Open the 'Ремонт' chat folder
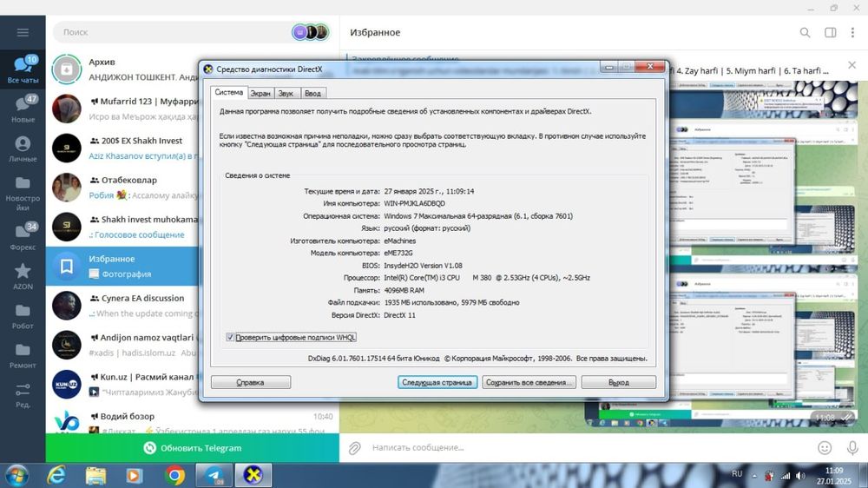This screenshot has height=488, width=868. 23,355
